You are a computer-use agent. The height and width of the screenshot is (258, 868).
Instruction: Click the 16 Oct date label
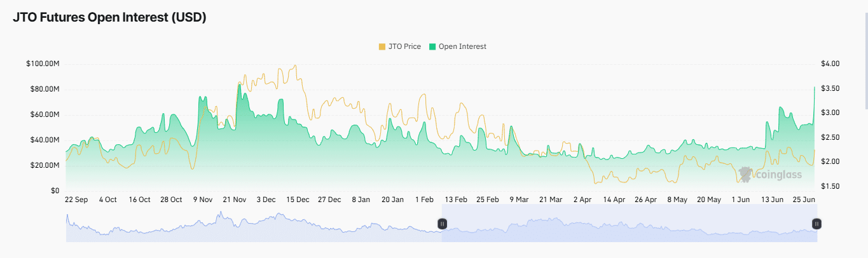tap(140, 200)
